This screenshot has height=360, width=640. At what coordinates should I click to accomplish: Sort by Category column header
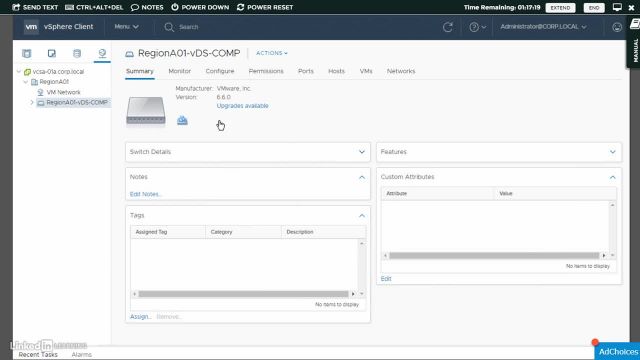coord(243,232)
